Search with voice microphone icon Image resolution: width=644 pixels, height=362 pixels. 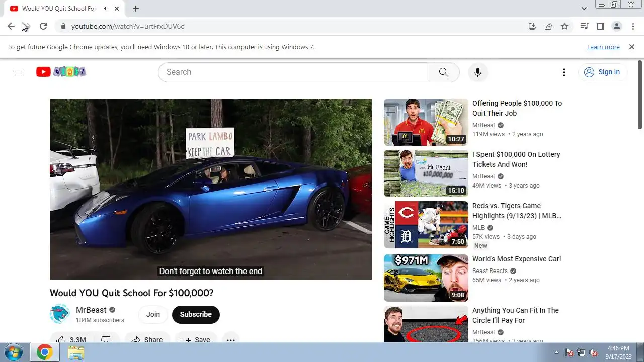(478, 72)
